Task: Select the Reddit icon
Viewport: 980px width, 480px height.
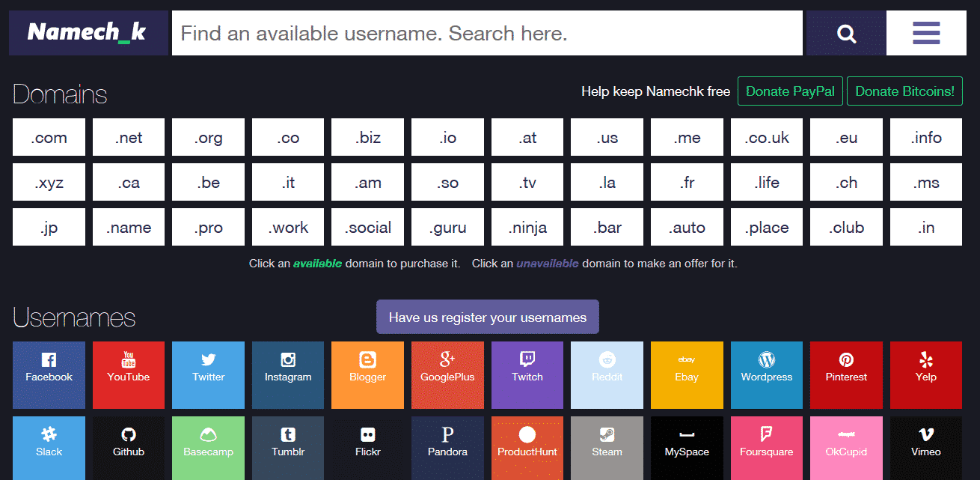Action: click(607, 374)
